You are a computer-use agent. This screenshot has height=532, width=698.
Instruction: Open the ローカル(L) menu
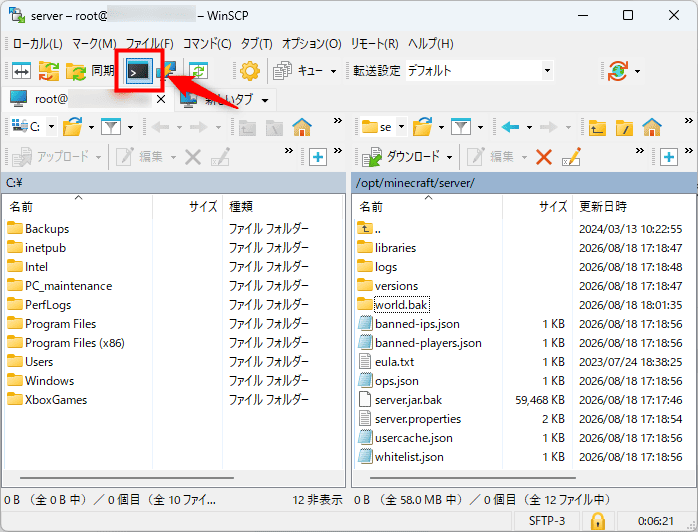point(37,44)
